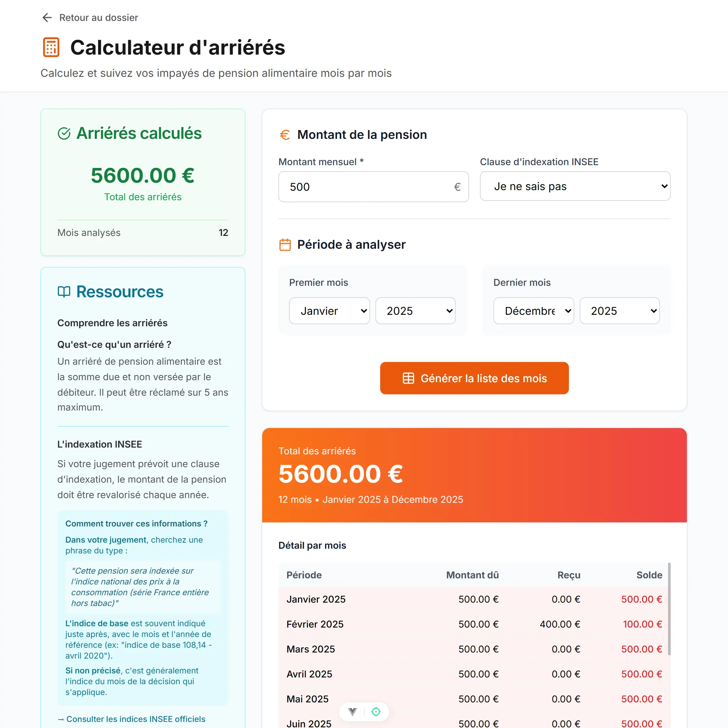Click the green checkmark icon in Arriérés calculés

tap(64, 134)
